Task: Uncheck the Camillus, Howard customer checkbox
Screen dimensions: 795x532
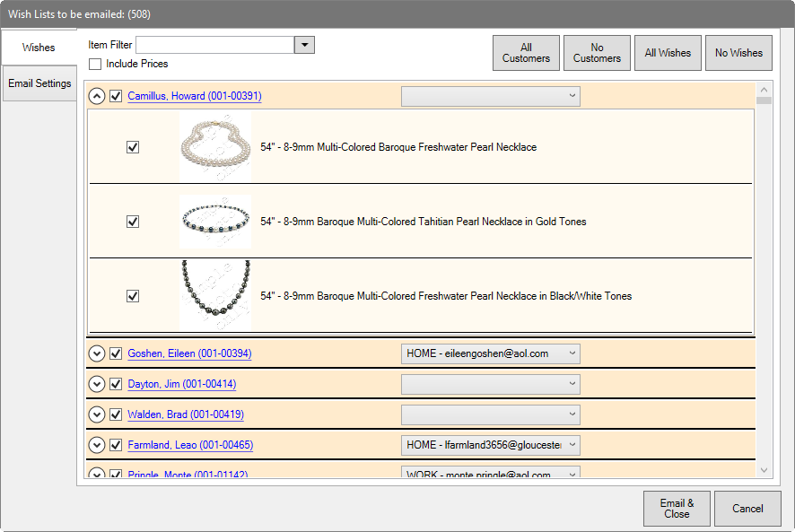Action: [116, 96]
